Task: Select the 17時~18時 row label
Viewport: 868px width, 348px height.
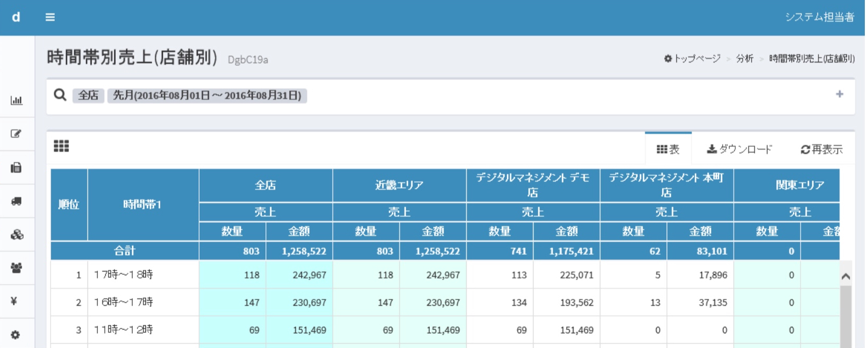Action: [x=124, y=274]
